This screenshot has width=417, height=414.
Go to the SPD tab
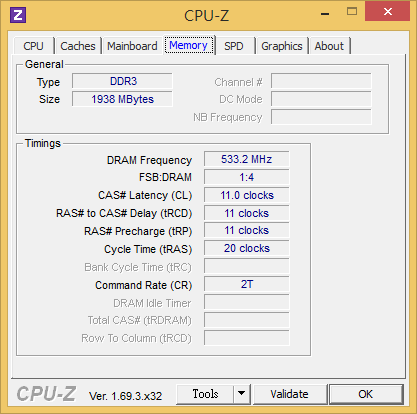click(234, 46)
